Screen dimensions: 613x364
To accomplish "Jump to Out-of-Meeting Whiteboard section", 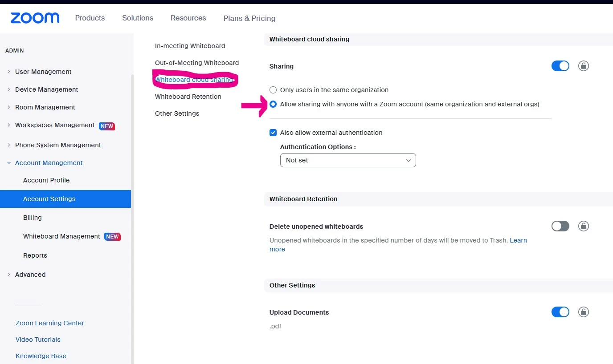I will [197, 63].
